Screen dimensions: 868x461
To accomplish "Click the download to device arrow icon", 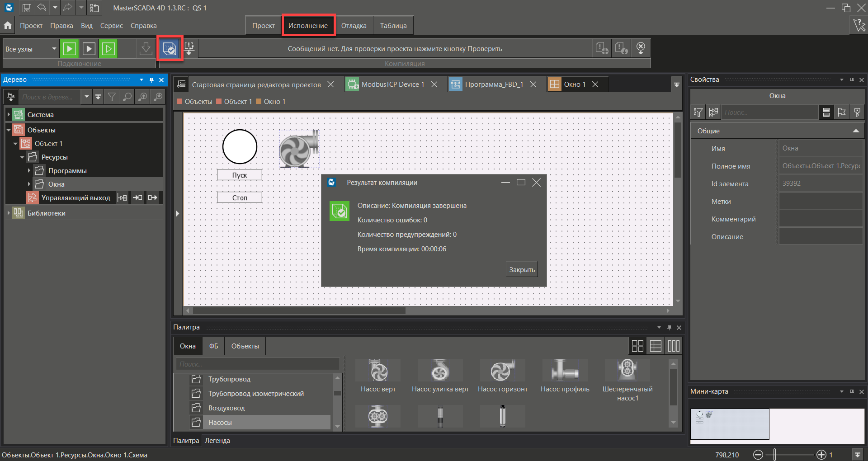I will (x=146, y=49).
